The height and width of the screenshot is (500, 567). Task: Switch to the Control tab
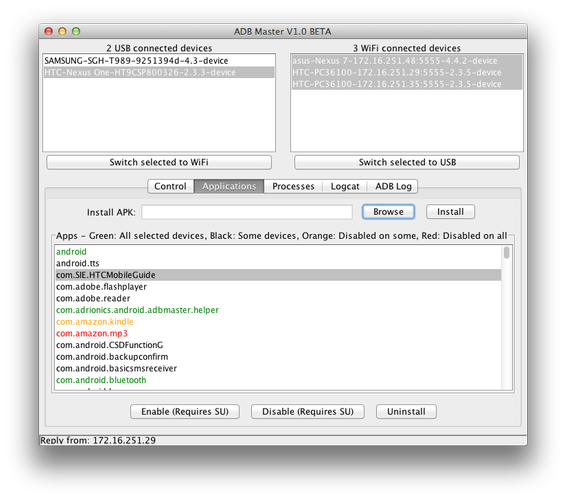point(170,186)
